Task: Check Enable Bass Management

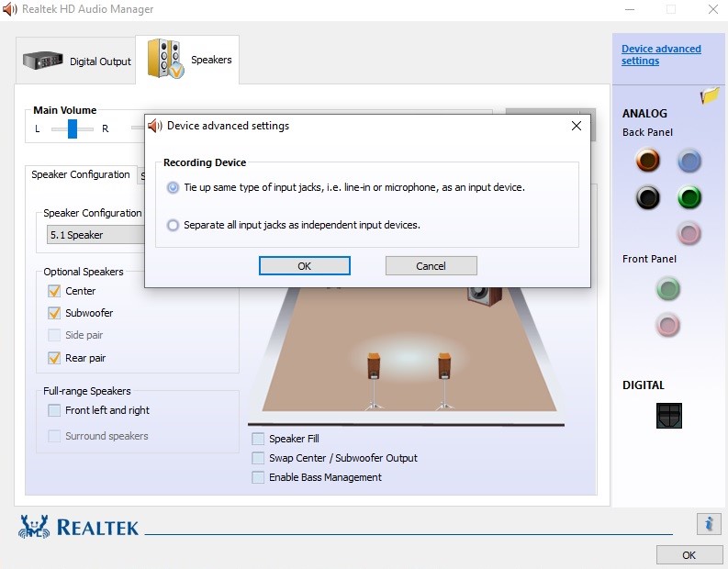Action: point(258,477)
